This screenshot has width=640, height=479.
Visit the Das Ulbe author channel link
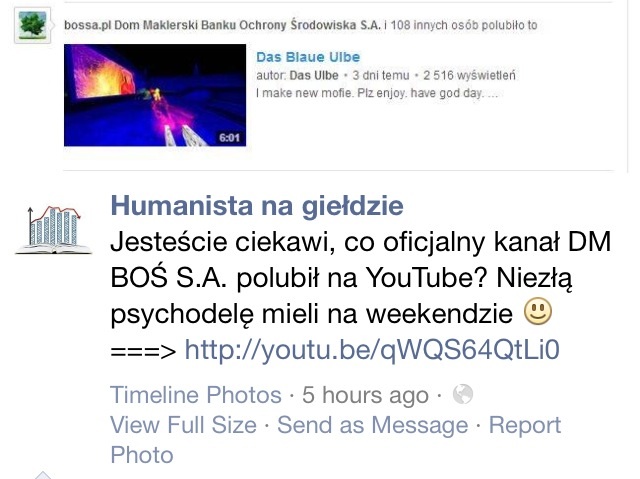coord(314,75)
